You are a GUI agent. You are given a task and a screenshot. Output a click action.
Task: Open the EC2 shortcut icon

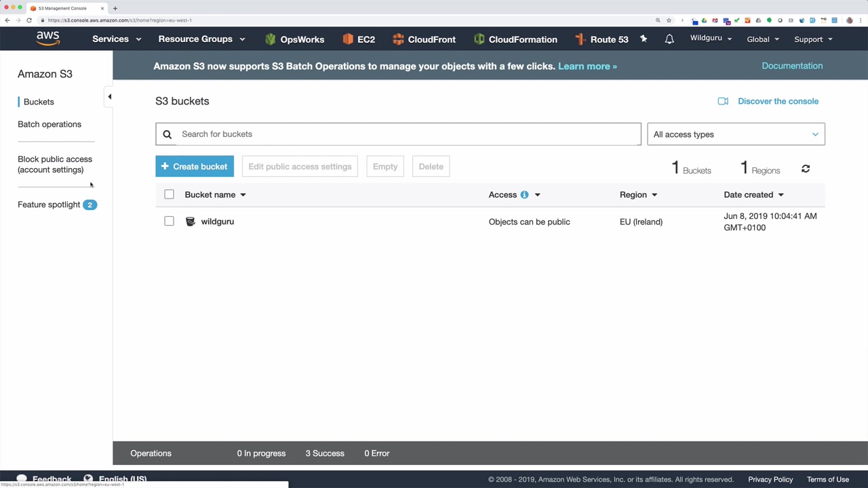tap(348, 39)
